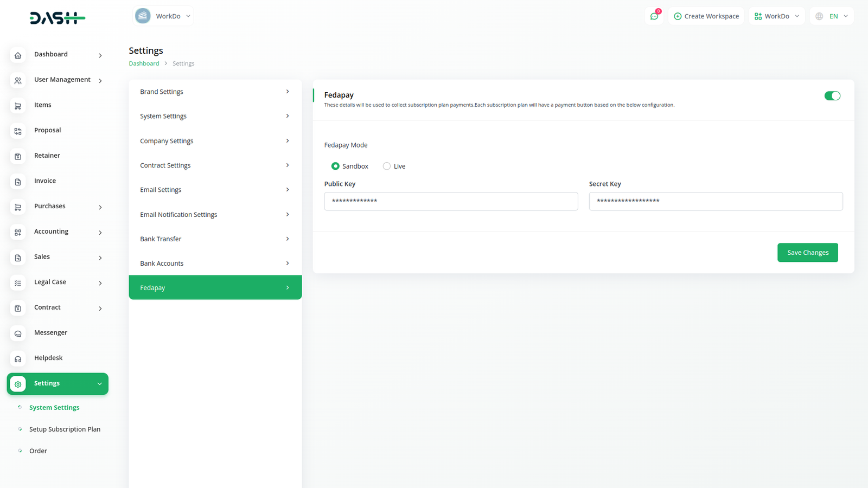Screen dimensions: 868x488
Task: Open the Brand Settings section
Action: click(215, 92)
